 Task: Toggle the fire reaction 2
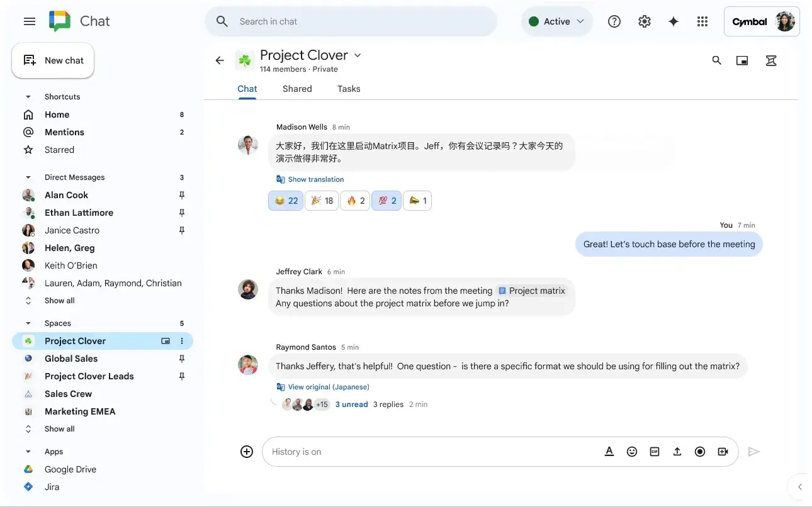coord(355,201)
